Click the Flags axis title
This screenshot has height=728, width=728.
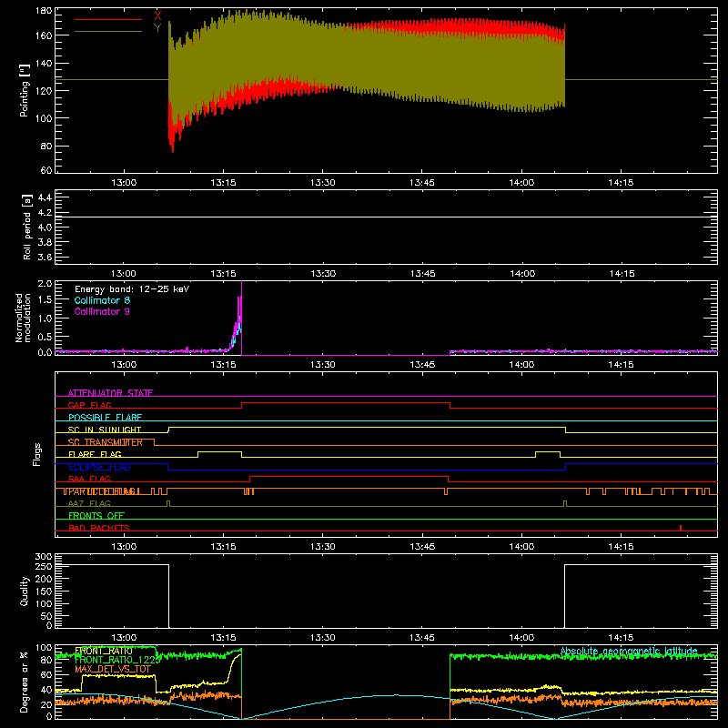pyautogui.click(x=36, y=454)
